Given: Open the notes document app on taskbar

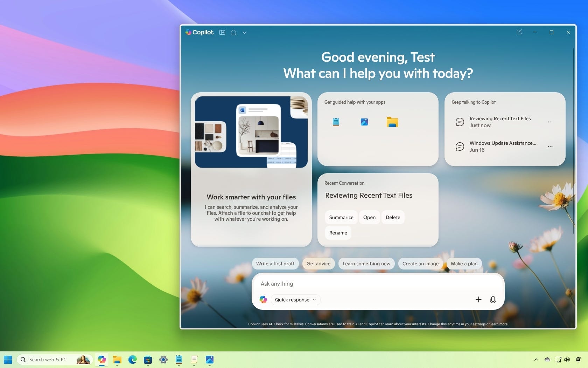Looking at the screenshot, I should (194, 360).
